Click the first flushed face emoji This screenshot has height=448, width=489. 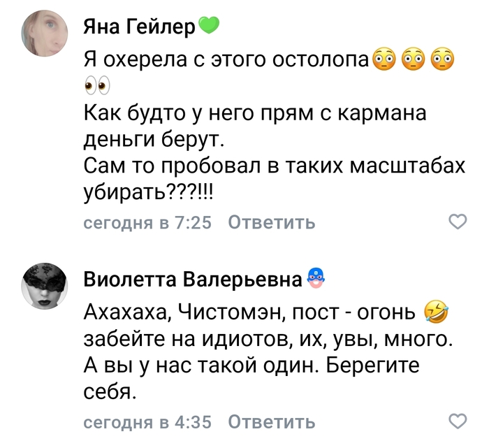(x=385, y=59)
